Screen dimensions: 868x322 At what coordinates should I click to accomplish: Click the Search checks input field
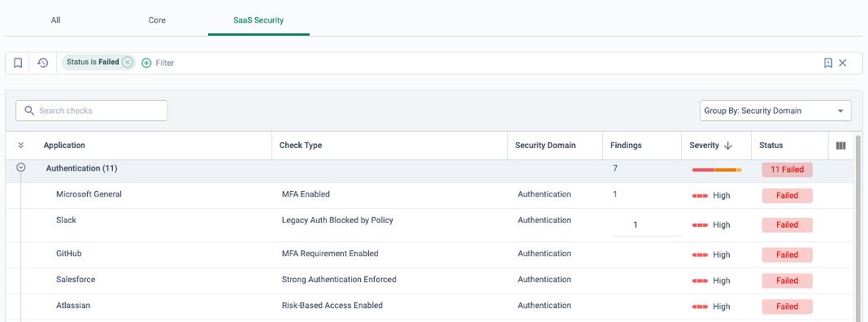coord(91,111)
